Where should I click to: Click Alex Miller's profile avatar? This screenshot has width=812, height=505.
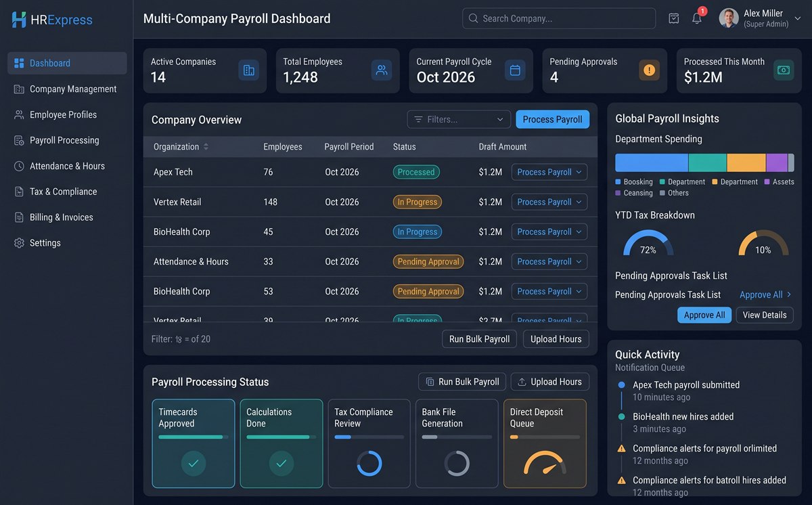(729, 18)
